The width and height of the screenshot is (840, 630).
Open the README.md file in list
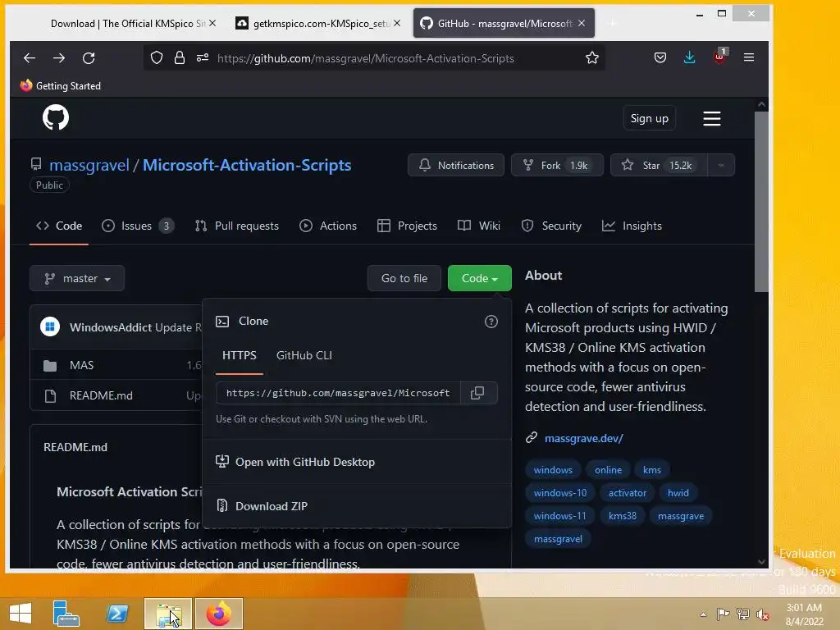click(101, 395)
